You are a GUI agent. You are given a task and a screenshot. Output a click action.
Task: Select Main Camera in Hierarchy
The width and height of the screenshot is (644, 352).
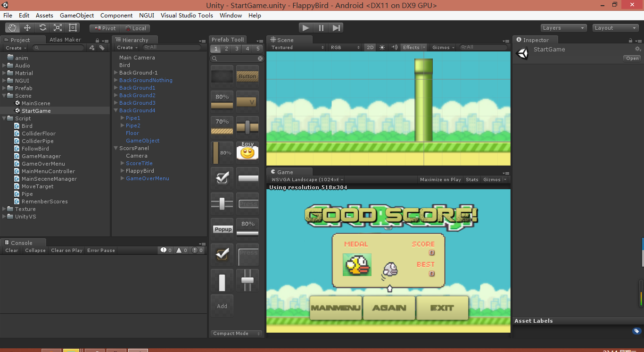click(137, 58)
